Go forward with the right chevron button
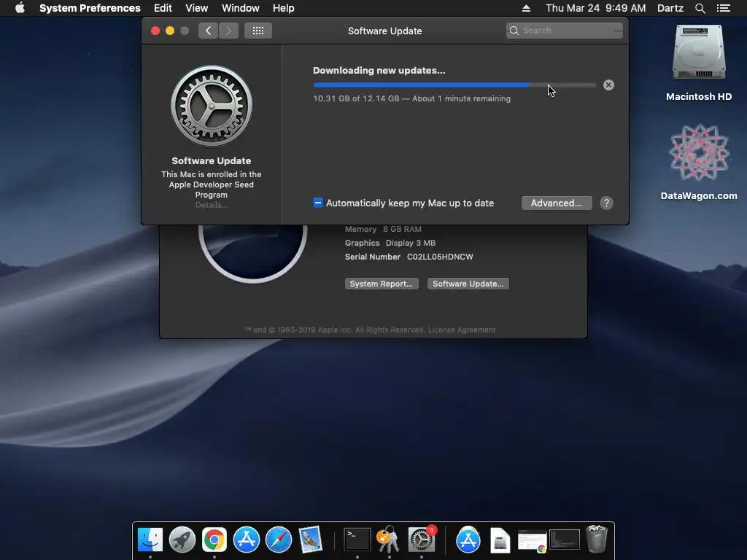Viewport: 747px width, 560px height. coord(228,31)
